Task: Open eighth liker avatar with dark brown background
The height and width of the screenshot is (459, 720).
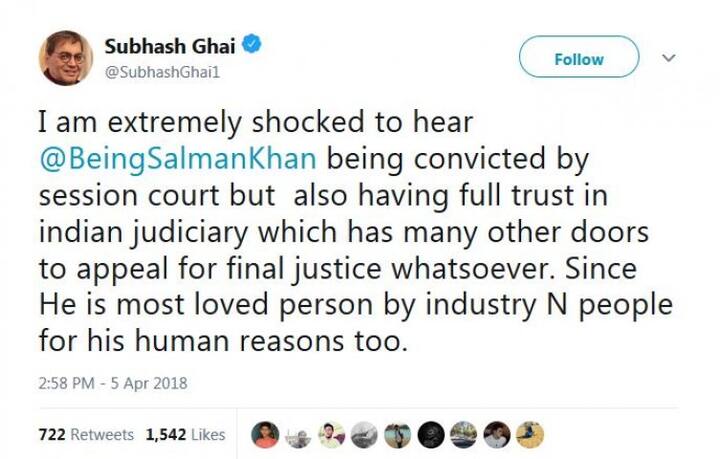Action: tap(497, 434)
